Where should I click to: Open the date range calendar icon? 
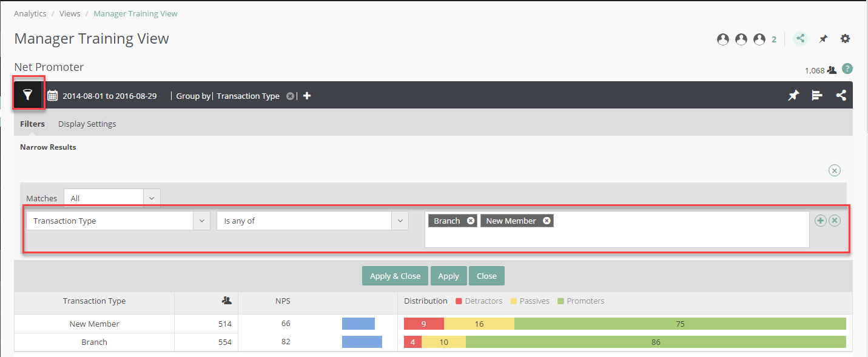(x=52, y=96)
